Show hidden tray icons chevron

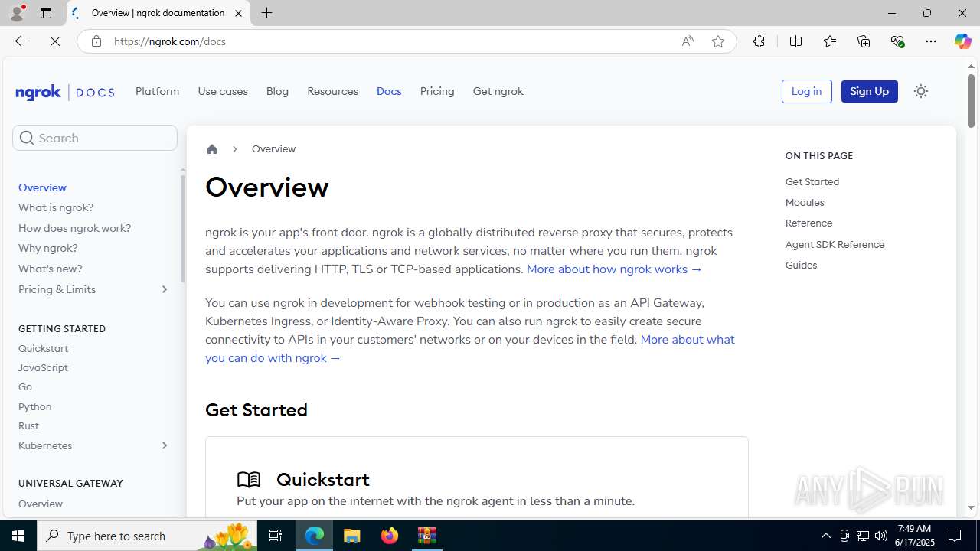click(825, 536)
